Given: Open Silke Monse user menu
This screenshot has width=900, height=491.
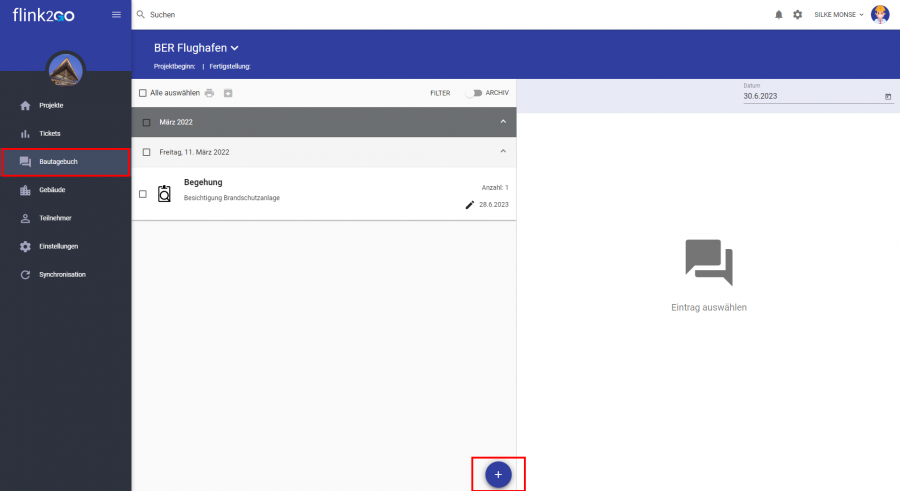Looking at the screenshot, I should pyautogui.click(x=840, y=15).
